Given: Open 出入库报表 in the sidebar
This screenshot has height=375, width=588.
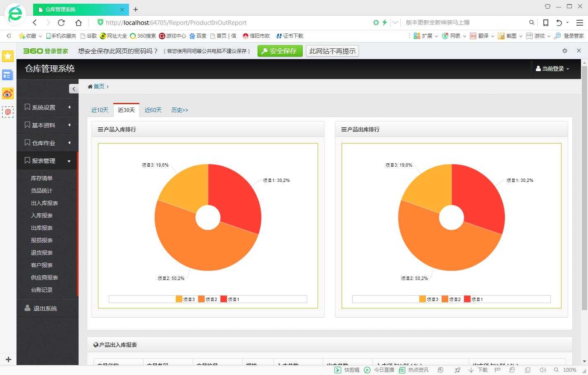Looking at the screenshot, I should [x=44, y=203].
